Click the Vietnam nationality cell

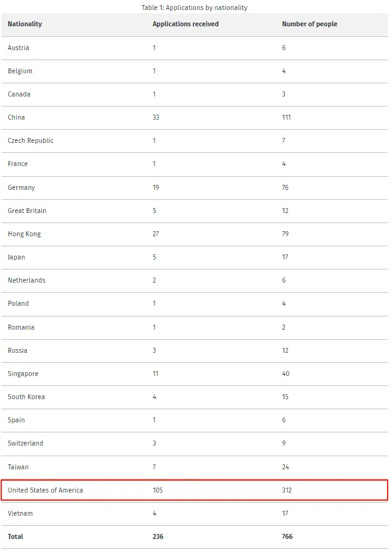(20, 514)
